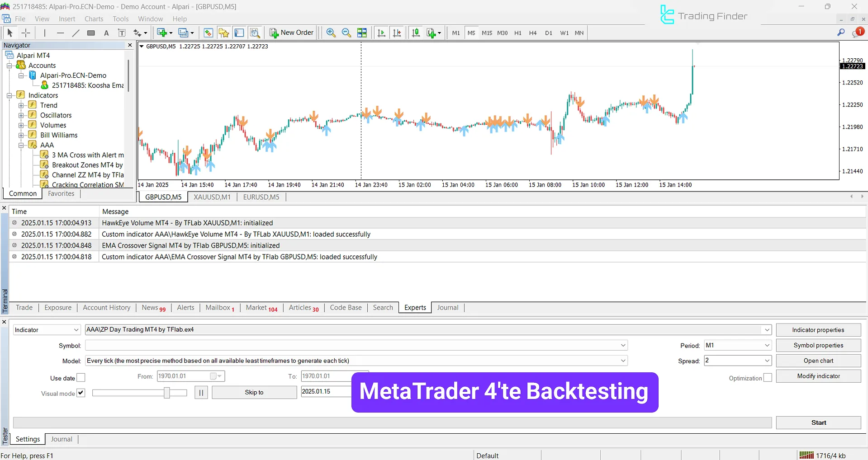Tile chart windows with the Tile Windows icon
Image resolution: width=868 pixels, height=460 pixels.
click(362, 33)
